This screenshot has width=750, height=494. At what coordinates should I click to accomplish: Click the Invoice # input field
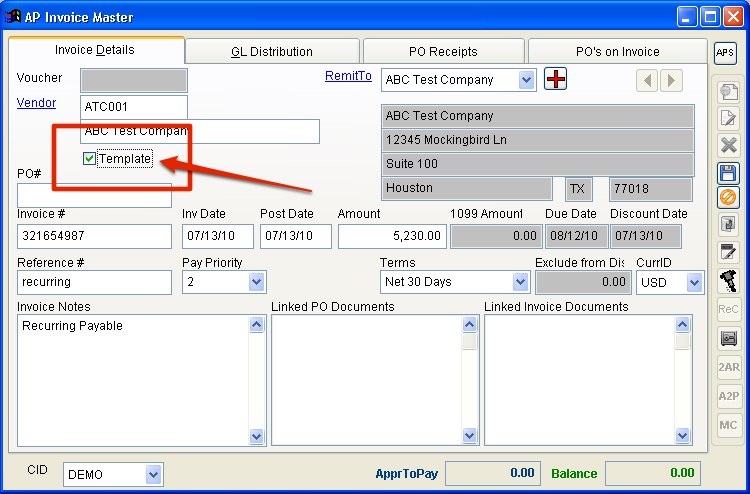94,236
